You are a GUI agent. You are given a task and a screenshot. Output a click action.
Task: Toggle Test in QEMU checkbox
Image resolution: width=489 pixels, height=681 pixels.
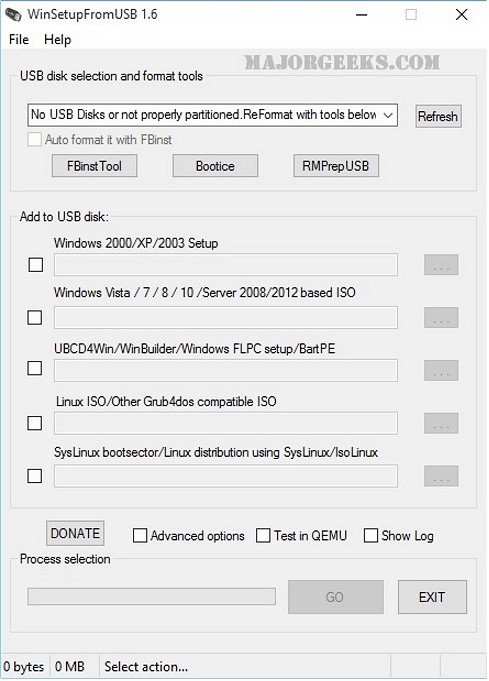point(263,536)
